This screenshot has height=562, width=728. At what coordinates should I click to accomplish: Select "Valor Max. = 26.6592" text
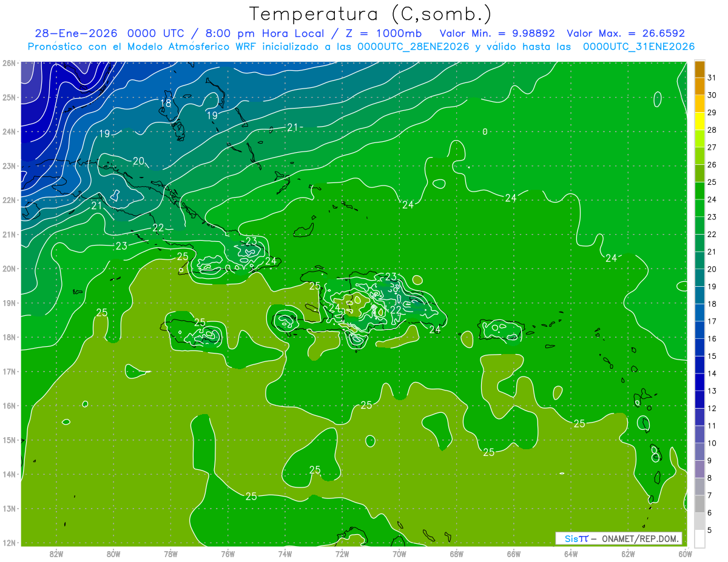pos(626,33)
